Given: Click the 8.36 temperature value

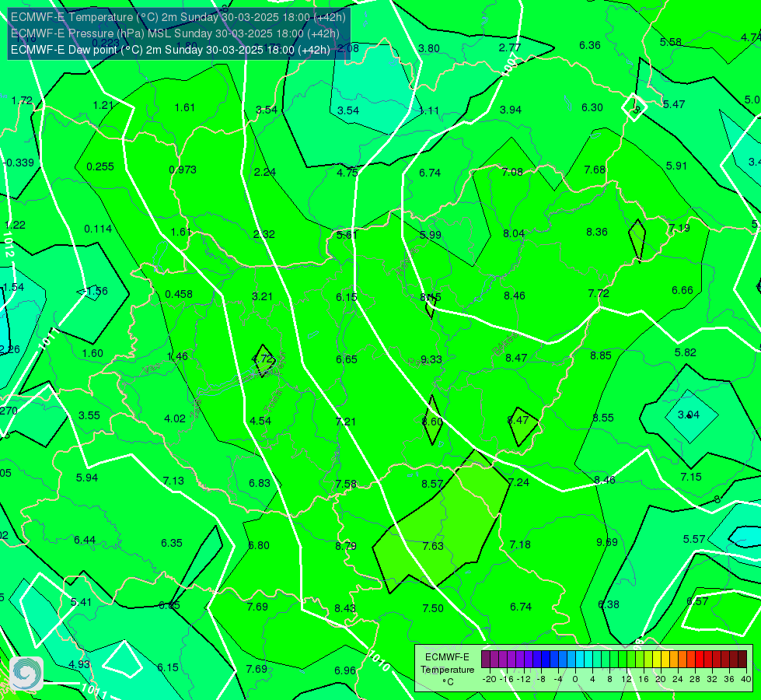Looking at the screenshot, I should coord(596,233).
